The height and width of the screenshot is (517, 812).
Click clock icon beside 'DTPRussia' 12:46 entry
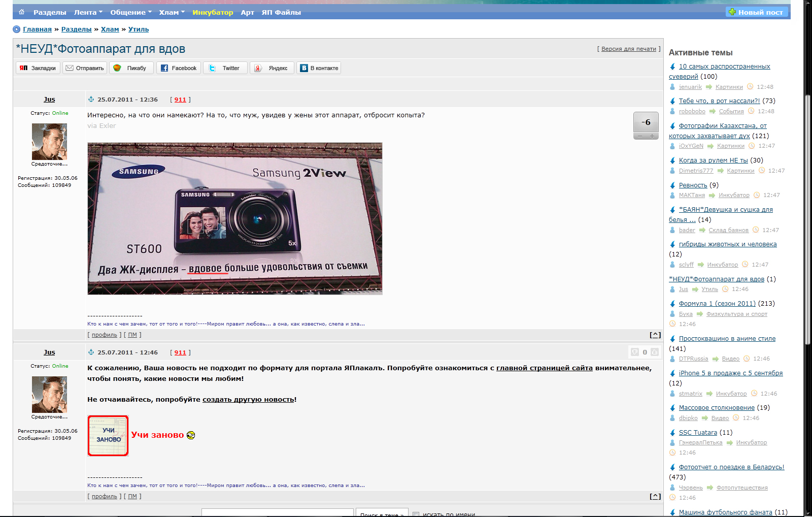point(747,359)
